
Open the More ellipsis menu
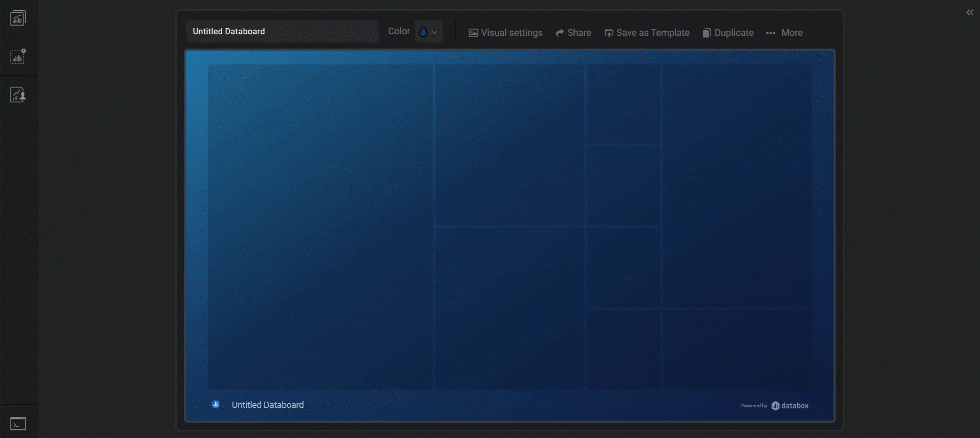click(x=784, y=33)
